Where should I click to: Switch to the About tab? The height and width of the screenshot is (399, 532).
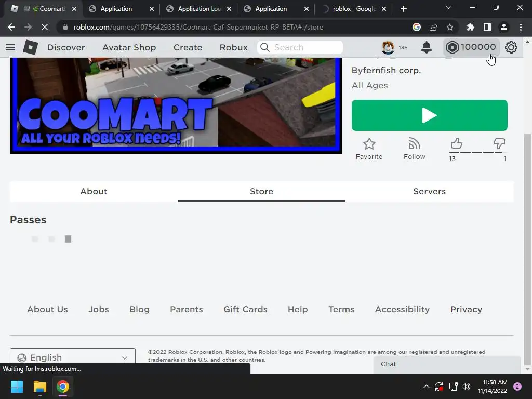click(x=94, y=191)
